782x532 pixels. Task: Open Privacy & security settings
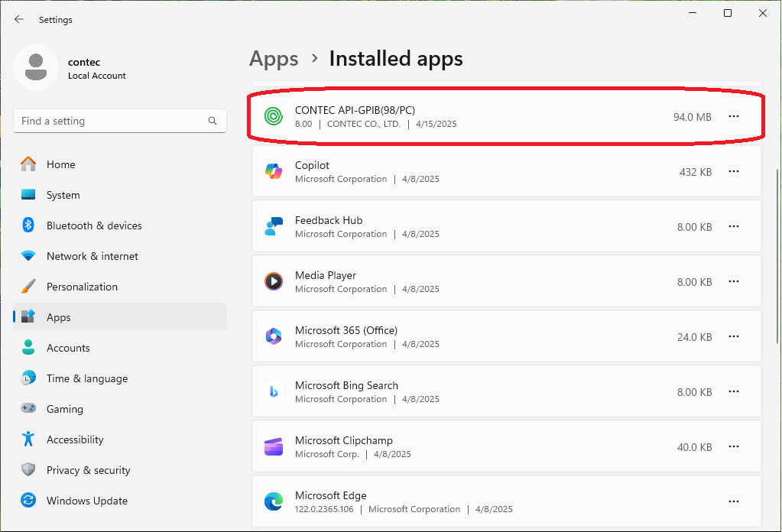pos(120,469)
